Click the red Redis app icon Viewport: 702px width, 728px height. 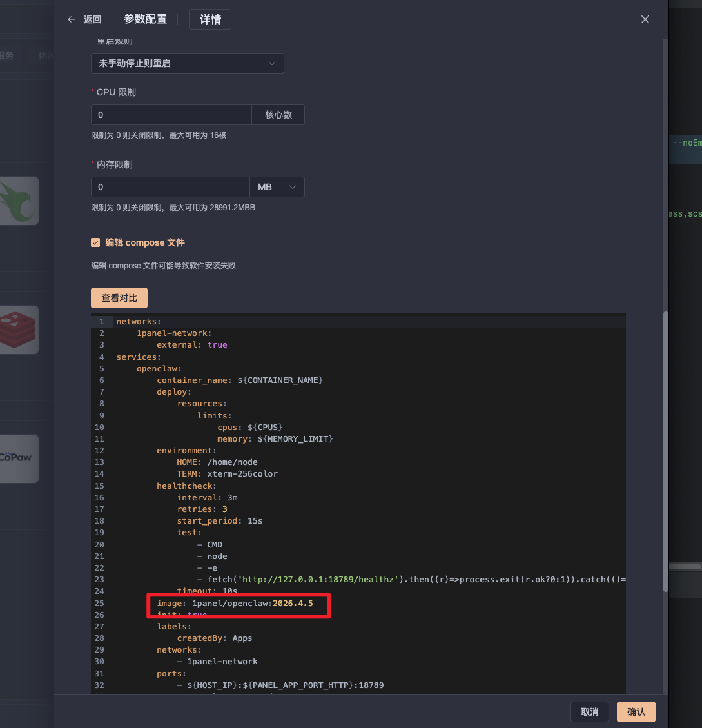pos(19,330)
